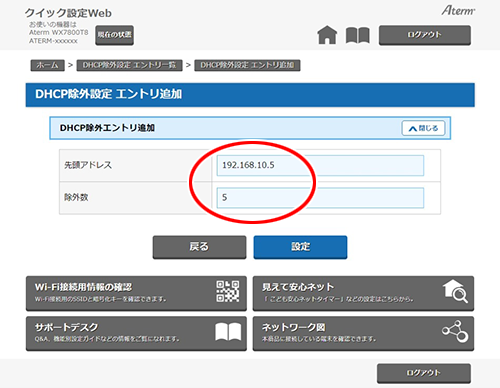Click the book icon in サポートデスク

(x=228, y=332)
